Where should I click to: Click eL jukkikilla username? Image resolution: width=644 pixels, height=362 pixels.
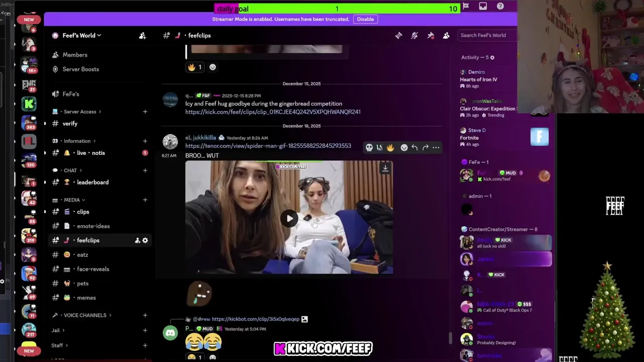200,138
